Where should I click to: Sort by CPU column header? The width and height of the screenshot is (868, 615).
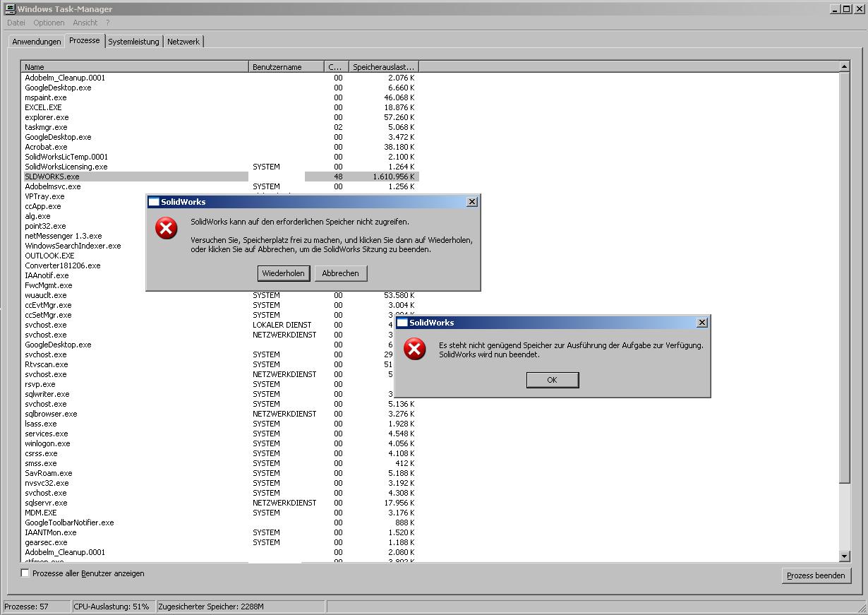pyautogui.click(x=336, y=67)
